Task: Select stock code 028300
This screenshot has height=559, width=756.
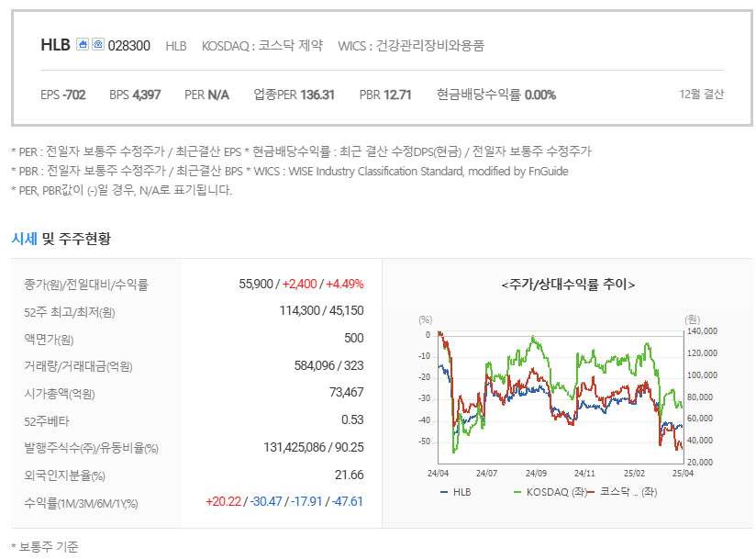Action: click(128, 46)
